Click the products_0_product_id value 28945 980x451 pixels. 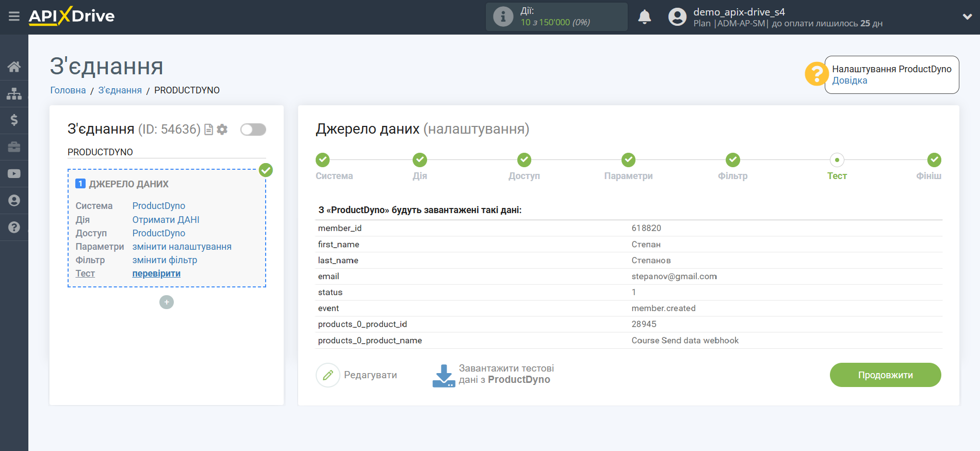coord(644,325)
